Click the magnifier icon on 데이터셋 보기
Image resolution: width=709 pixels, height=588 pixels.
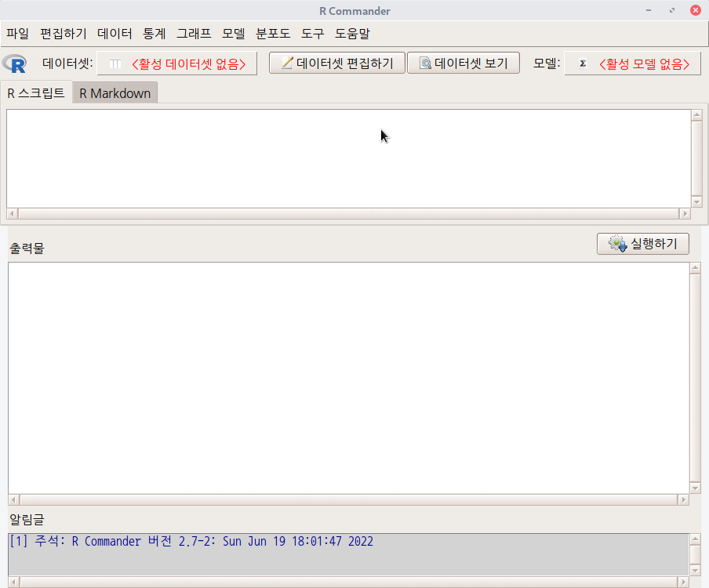[x=426, y=63]
